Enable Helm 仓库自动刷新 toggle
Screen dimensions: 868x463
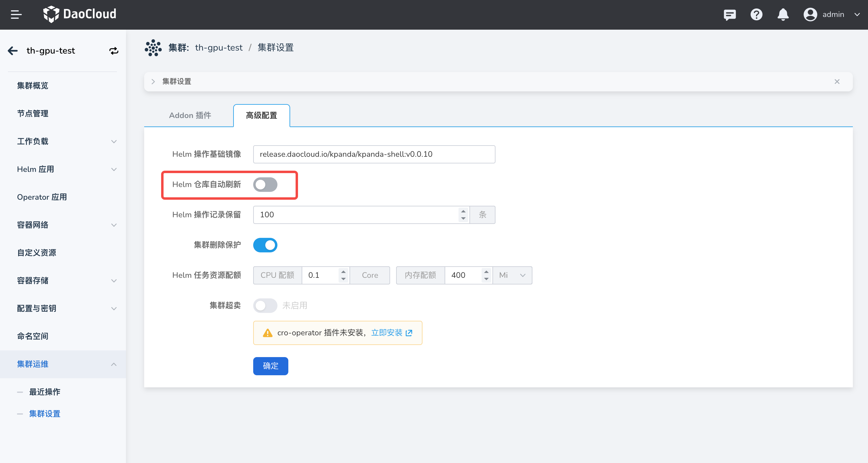265,185
